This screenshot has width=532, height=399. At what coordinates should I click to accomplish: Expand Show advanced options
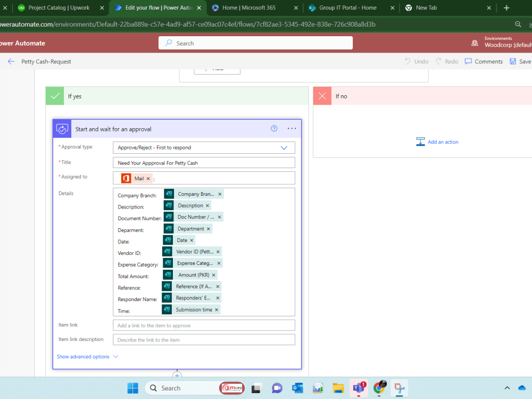tap(87, 356)
